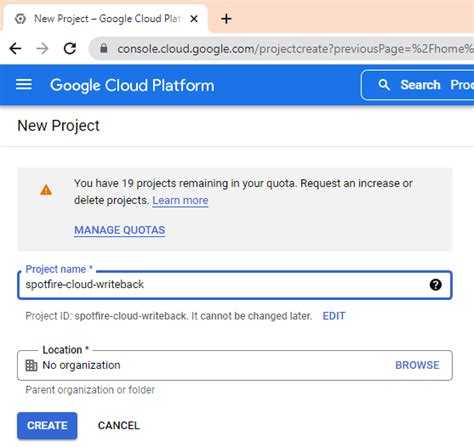The image size is (474, 447).
Task: Click the 'It cannot be changed later' text
Action: 252,316
